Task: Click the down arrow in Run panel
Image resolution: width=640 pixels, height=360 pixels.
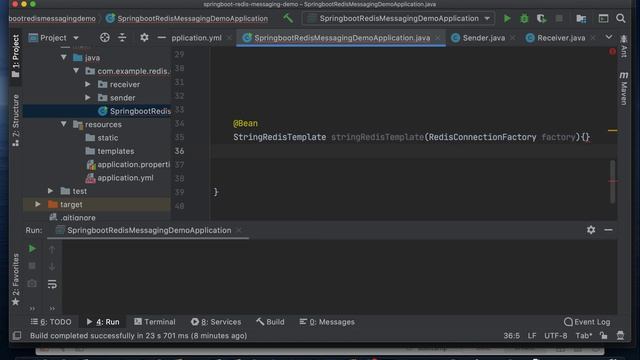Action: 52,267
